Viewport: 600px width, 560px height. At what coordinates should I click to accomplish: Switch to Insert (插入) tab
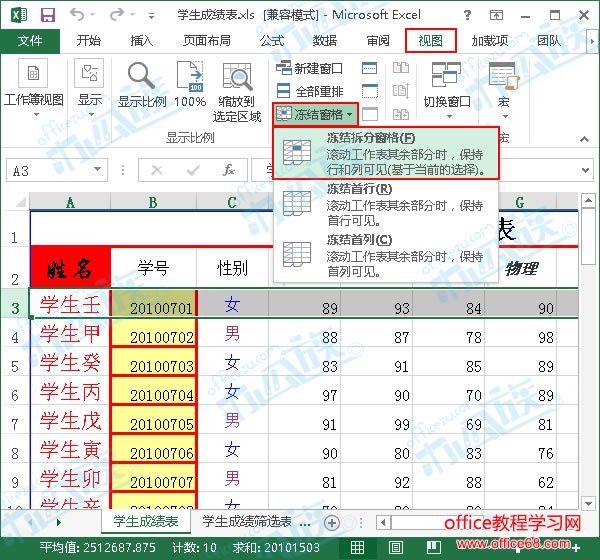tap(142, 41)
